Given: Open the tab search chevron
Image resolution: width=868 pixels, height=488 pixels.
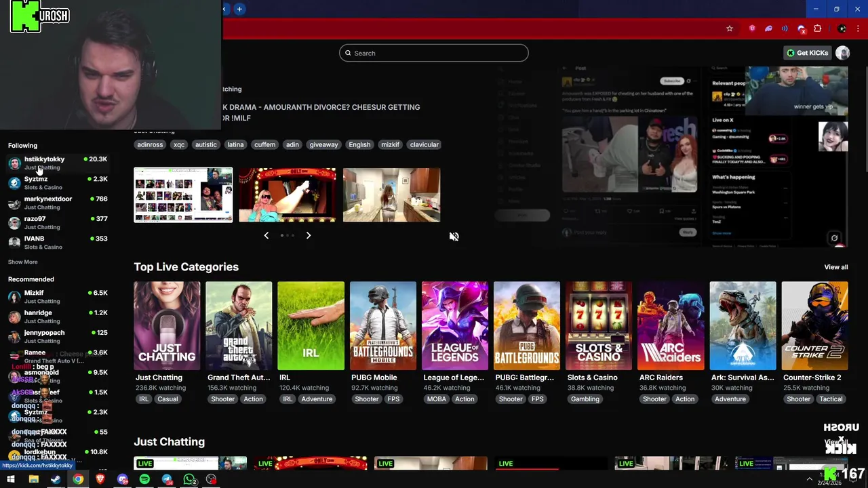Looking at the screenshot, I should coord(224,9).
